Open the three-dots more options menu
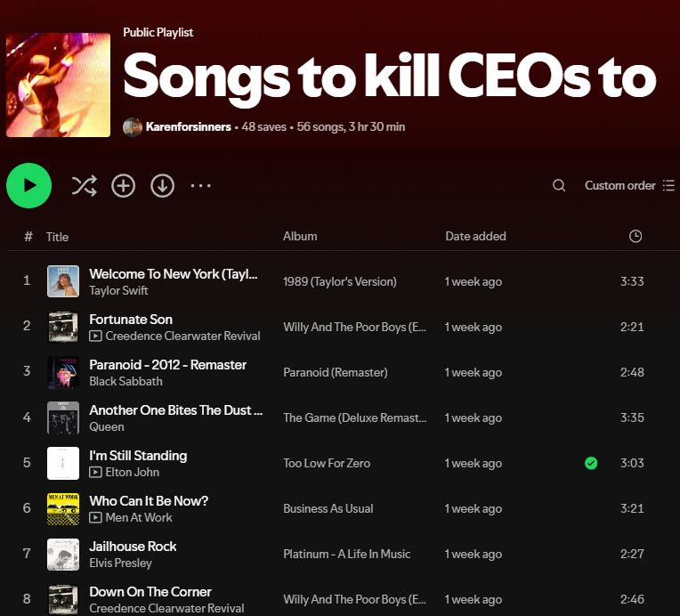This screenshot has height=616, width=680. coord(201,186)
